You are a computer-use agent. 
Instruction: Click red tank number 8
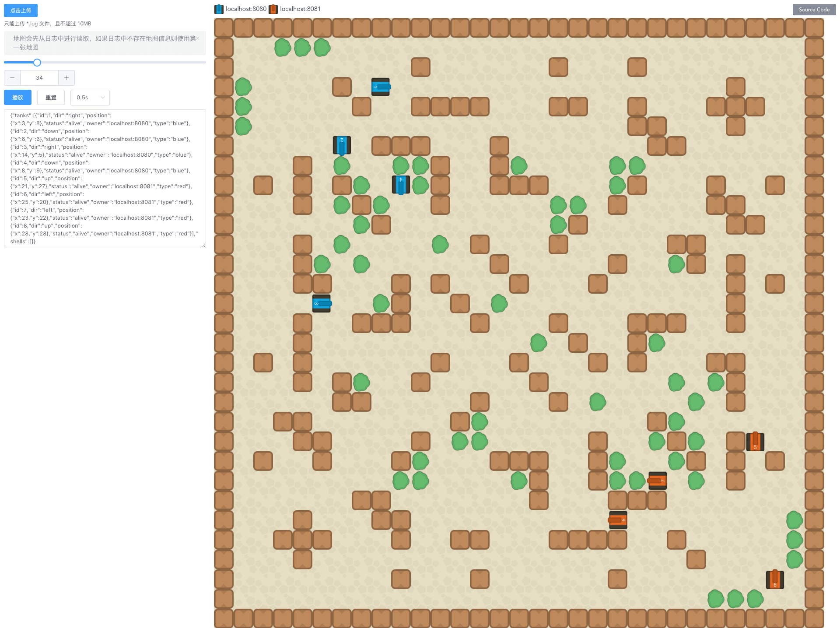click(775, 579)
